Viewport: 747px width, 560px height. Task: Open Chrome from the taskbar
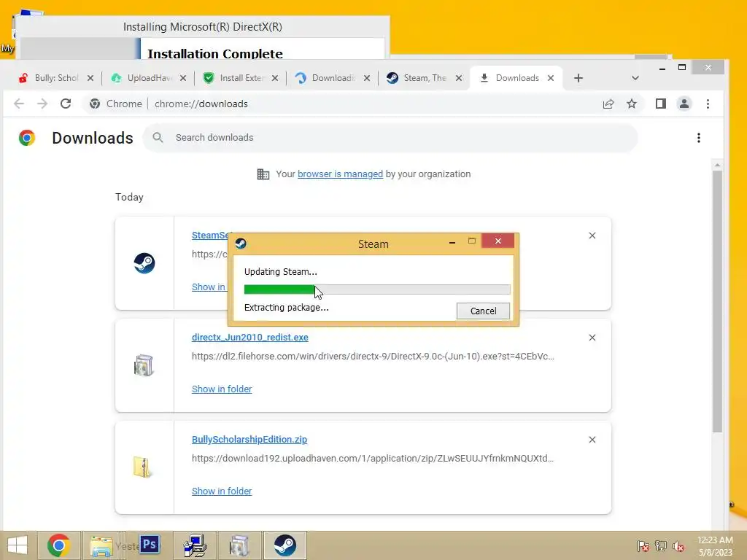tap(58, 545)
